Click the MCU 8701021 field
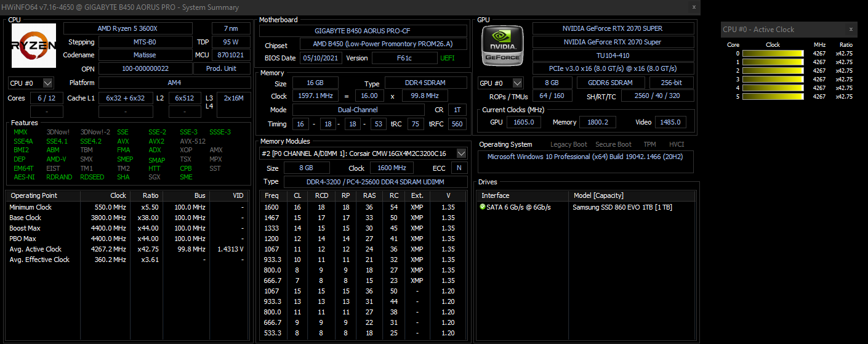Screen dimensions: 868x344 (231, 55)
